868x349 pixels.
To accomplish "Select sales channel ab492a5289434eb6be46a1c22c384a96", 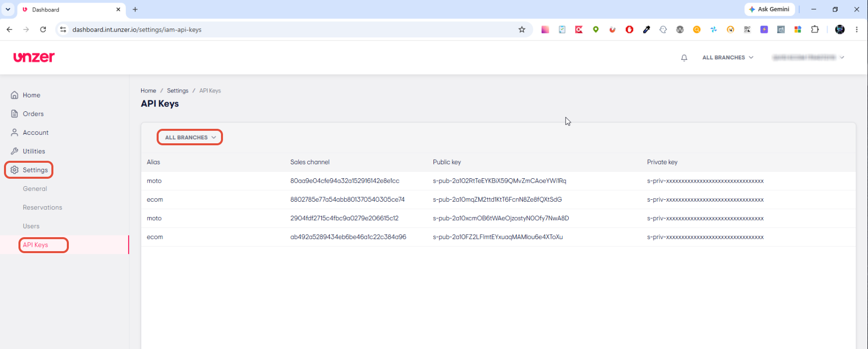I will click(348, 237).
